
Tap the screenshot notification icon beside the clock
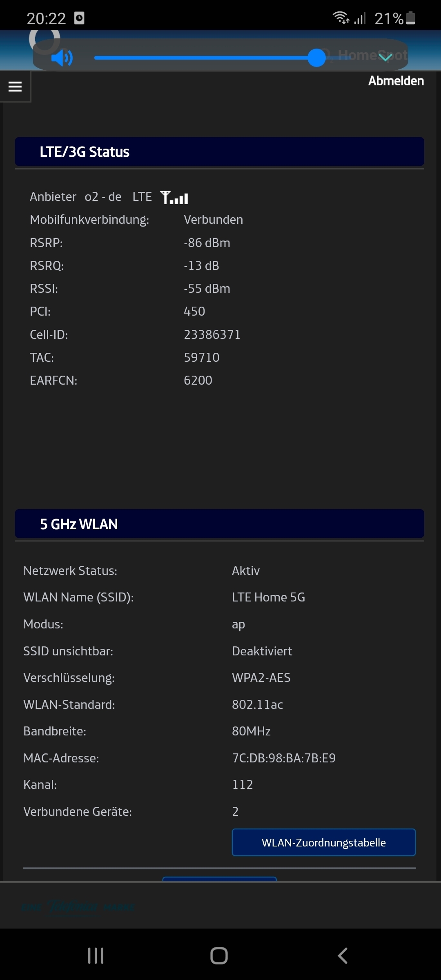[79, 18]
